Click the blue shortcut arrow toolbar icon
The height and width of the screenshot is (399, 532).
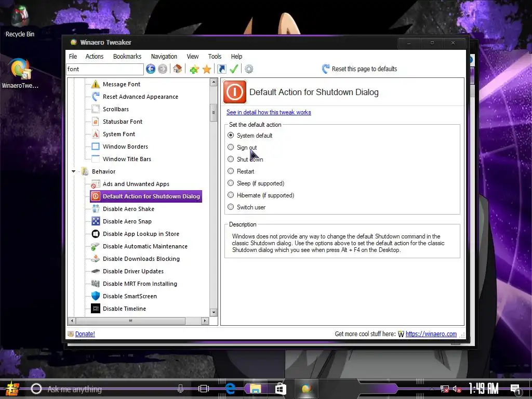coord(221,69)
